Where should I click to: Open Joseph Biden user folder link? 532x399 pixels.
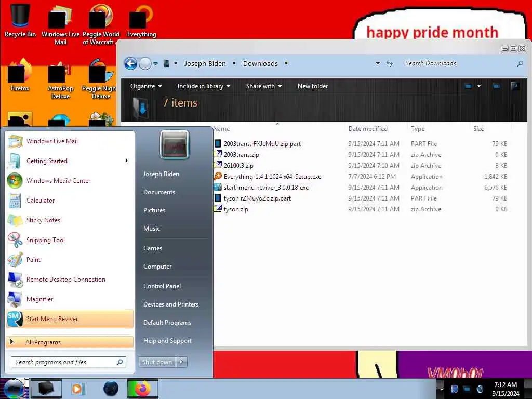click(x=161, y=174)
